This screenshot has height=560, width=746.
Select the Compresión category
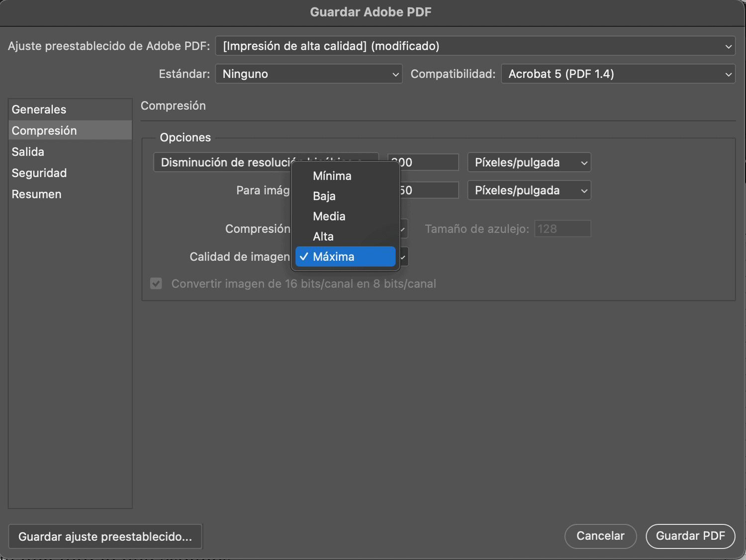coord(70,131)
